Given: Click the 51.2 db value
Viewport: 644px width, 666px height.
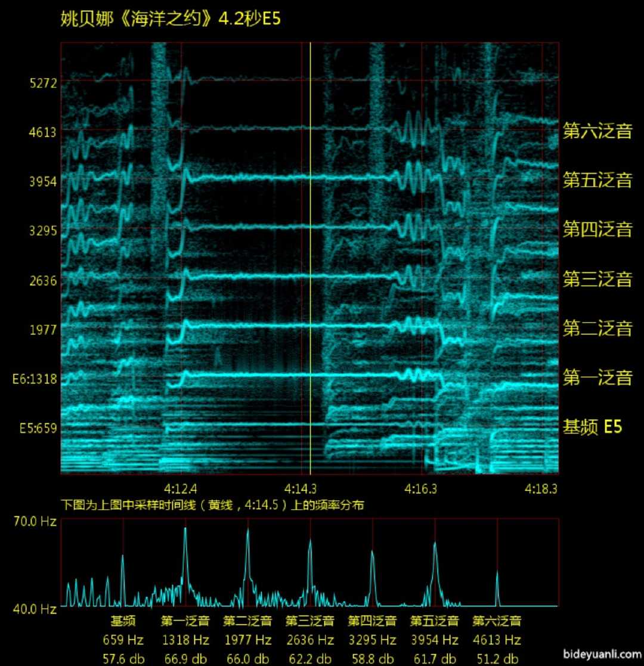Looking at the screenshot, I should click(497, 659).
